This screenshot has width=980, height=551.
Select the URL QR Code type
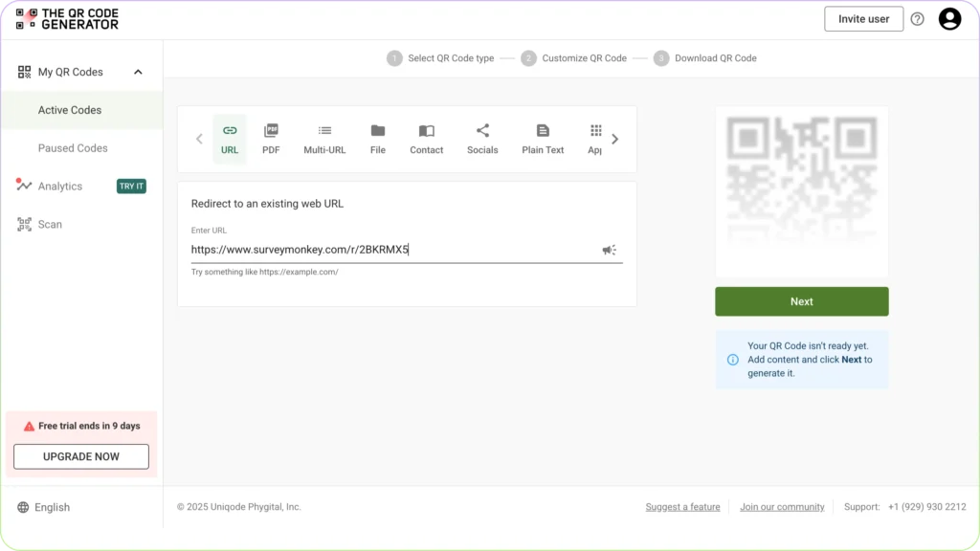(x=230, y=139)
